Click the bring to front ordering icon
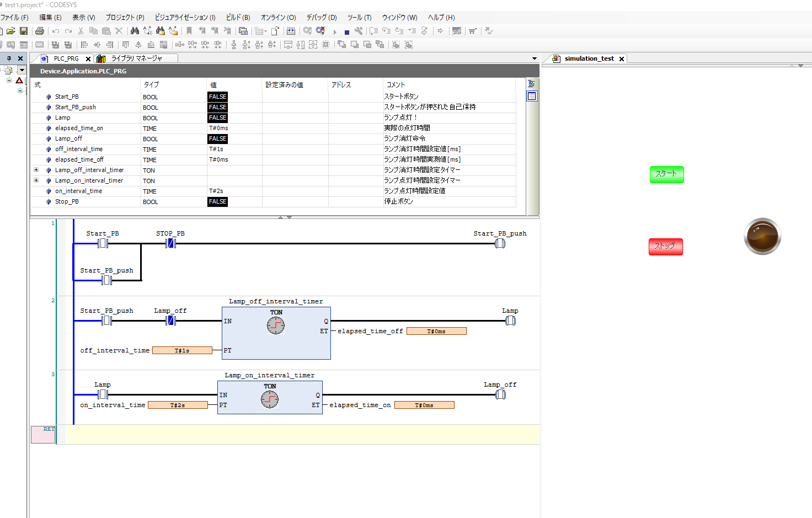The width and height of the screenshot is (812, 518). click(x=341, y=45)
